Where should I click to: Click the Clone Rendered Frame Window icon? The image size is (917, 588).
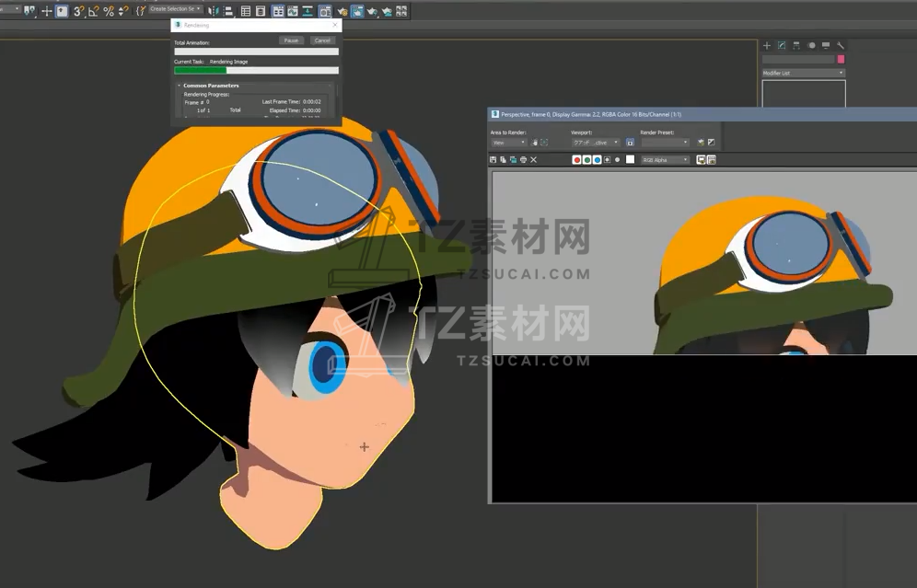514,160
